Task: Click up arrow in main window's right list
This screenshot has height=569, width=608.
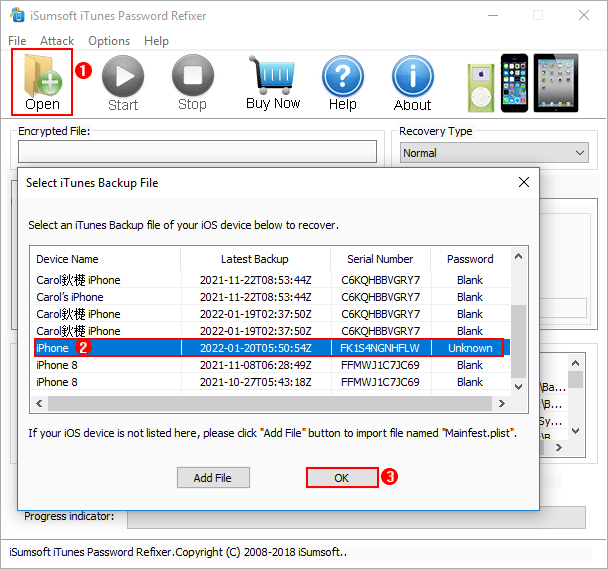Action: point(576,363)
